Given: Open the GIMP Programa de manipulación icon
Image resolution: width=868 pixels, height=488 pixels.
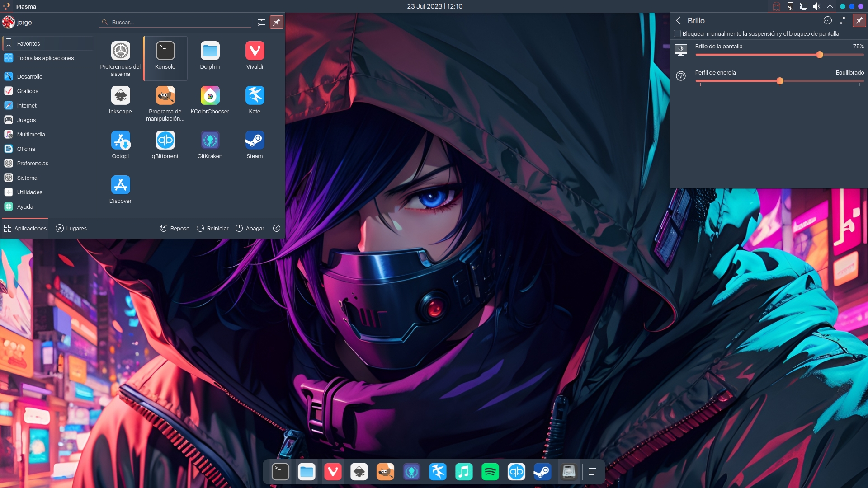Looking at the screenshot, I should click(165, 103).
